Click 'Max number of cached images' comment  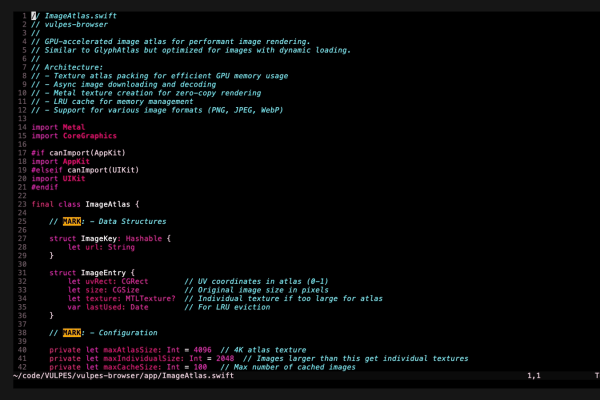coord(288,367)
